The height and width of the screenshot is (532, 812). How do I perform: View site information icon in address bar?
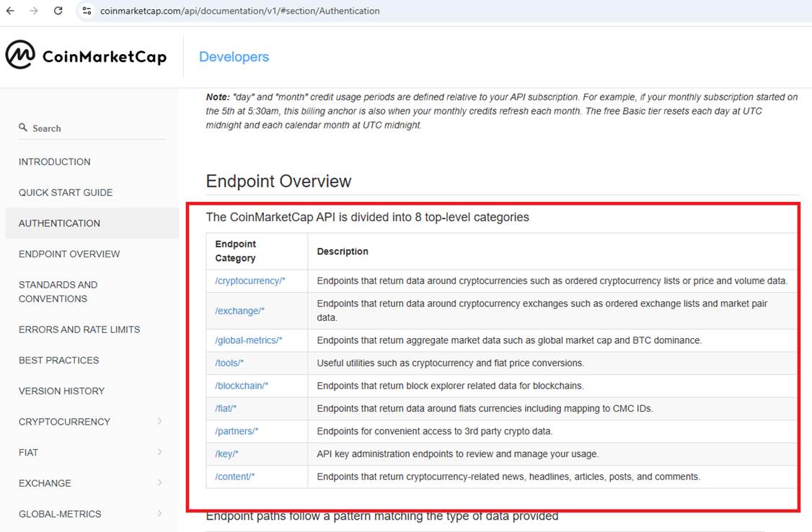tap(87, 11)
